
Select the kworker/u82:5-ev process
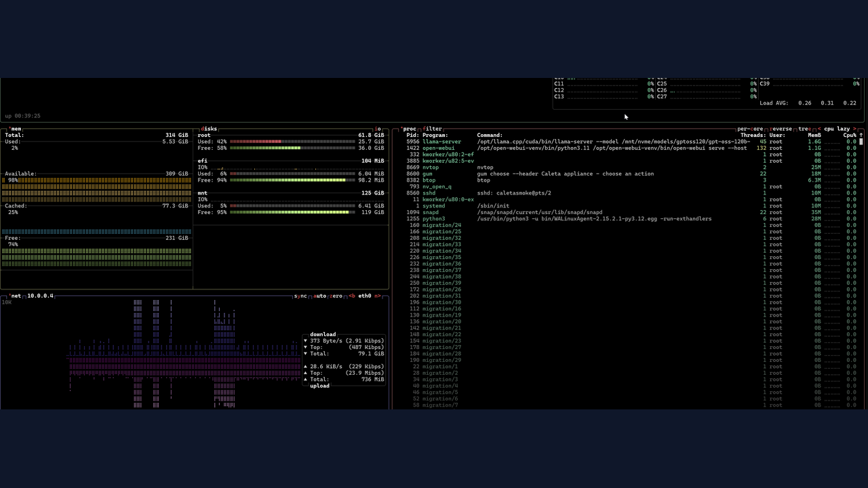click(631, 161)
